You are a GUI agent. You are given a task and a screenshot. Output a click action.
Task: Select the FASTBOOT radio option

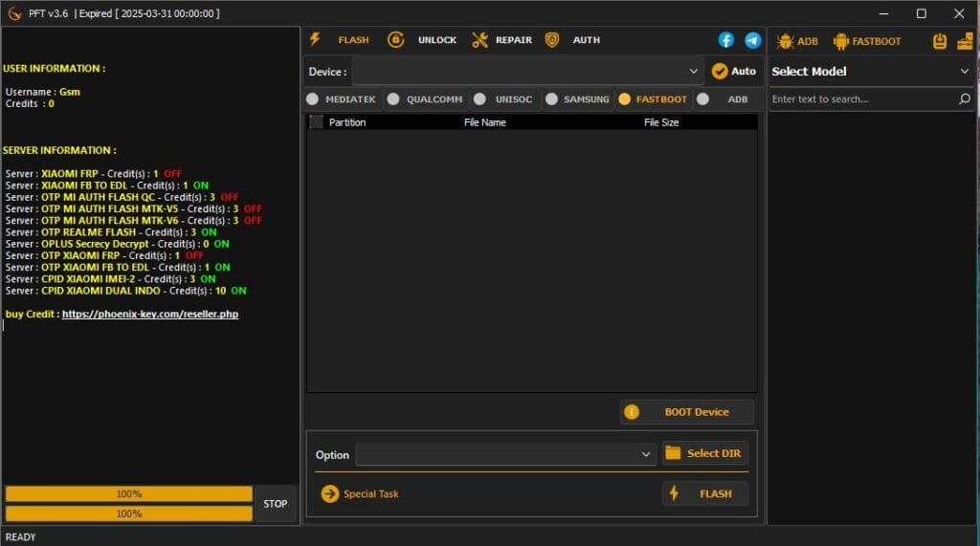[624, 98]
